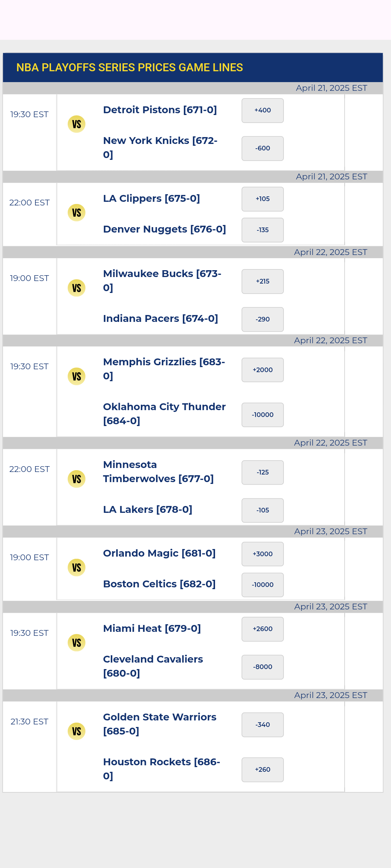Choose LA Clippers +105 series price
Viewport: 391px width, 868px height.
(x=262, y=199)
